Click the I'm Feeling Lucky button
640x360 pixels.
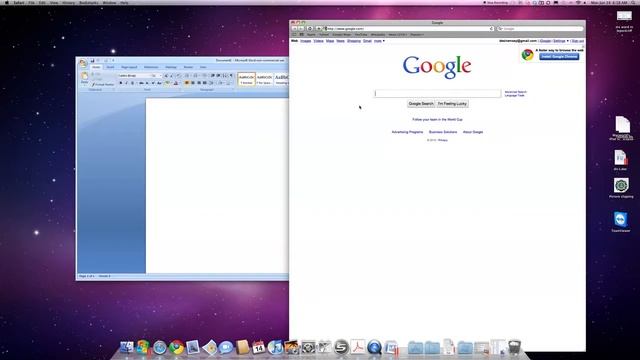pos(452,104)
